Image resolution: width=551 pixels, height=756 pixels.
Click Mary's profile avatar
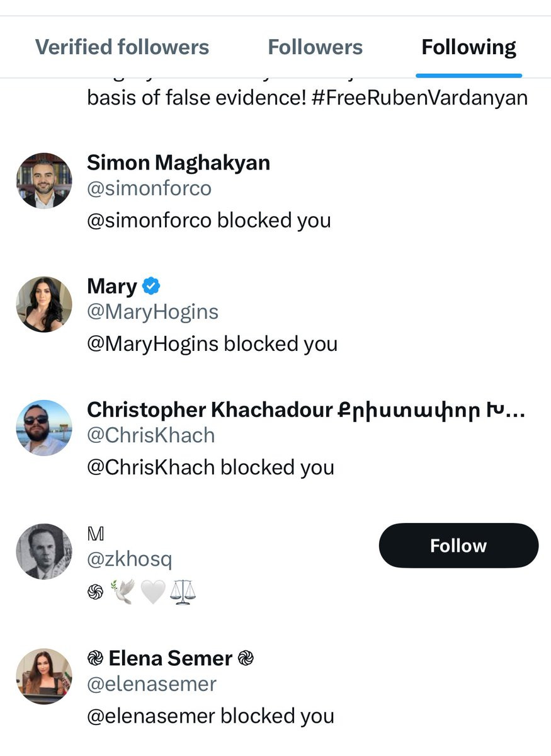pos(44,304)
